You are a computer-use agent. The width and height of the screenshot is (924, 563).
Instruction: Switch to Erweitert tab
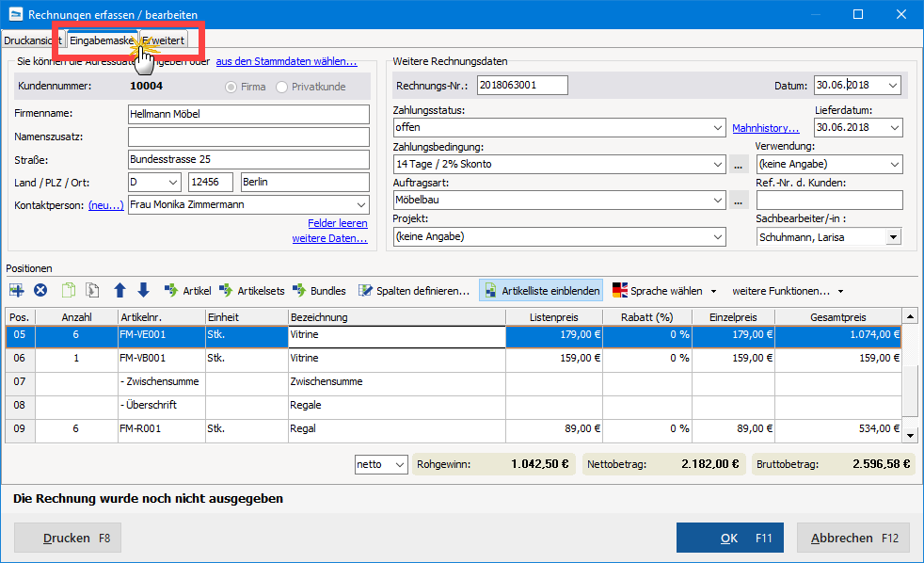[x=164, y=40]
